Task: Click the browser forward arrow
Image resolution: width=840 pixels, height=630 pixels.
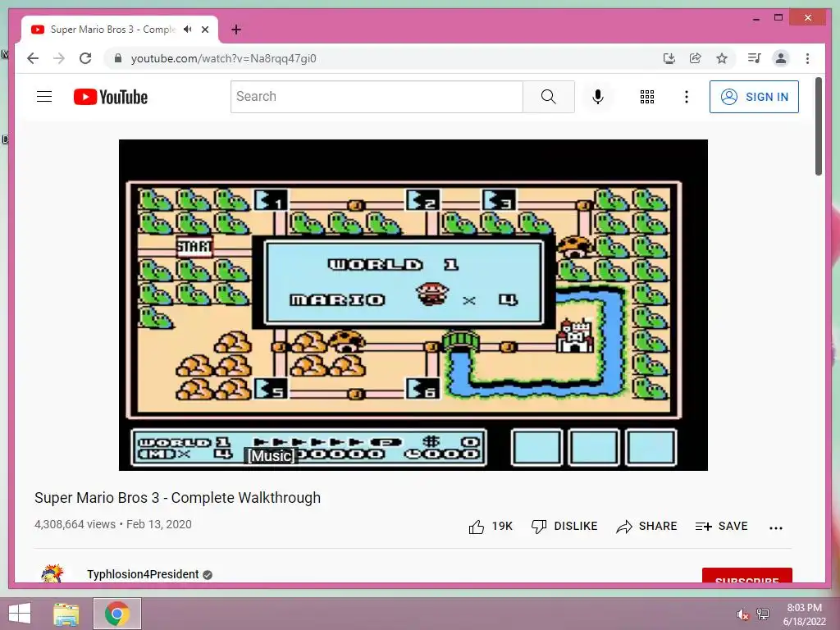Action: 59,58
